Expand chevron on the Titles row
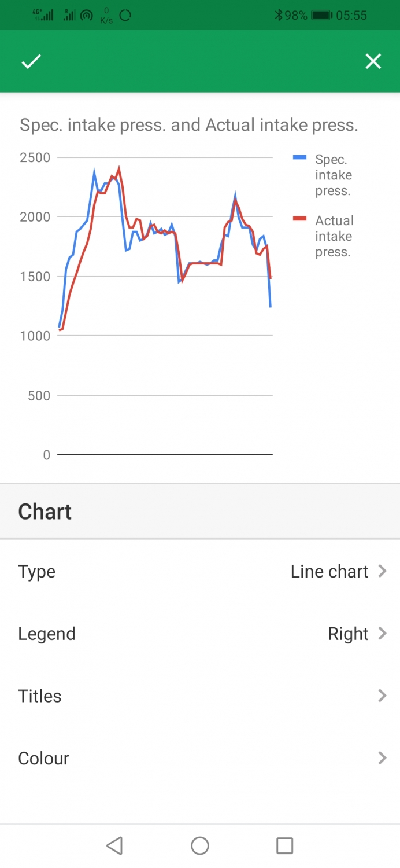The height and width of the screenshot is (868, 400). [x=382, y=696]
